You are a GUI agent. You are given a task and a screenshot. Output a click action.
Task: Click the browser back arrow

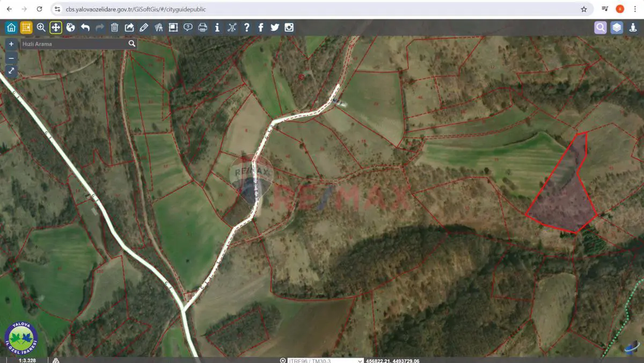pyautogui.click(x=9, y=9)
